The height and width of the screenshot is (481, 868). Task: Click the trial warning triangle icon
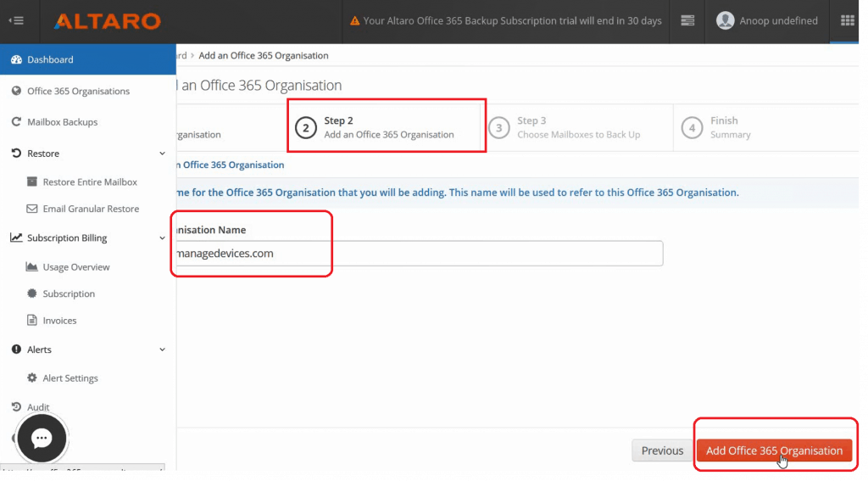[355, 21]
